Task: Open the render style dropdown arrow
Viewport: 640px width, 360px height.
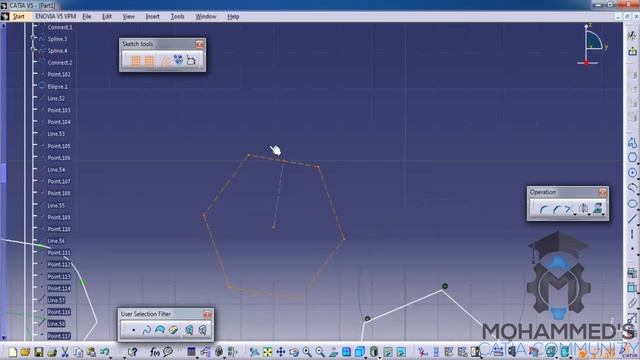Action: [380, 357]
